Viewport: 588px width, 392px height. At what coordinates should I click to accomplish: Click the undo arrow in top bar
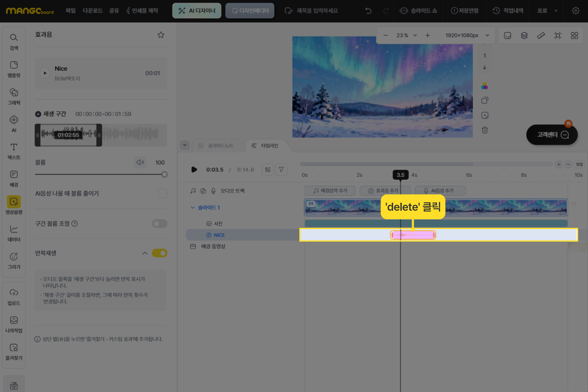coord(368,11)
